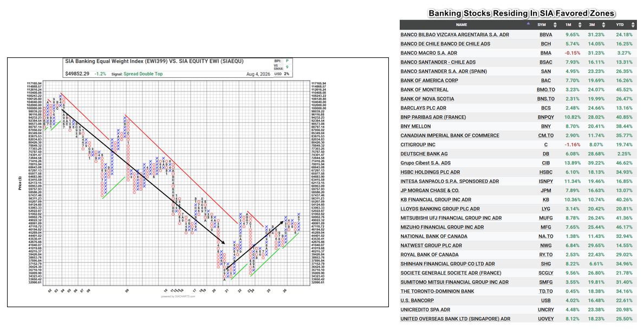
Task: Open U.S. Bancorp entry
Action: 417,301
